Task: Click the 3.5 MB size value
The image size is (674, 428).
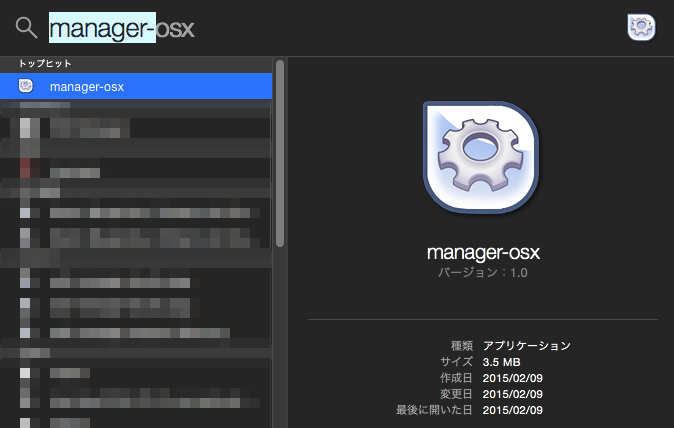Action: (501, 362)
